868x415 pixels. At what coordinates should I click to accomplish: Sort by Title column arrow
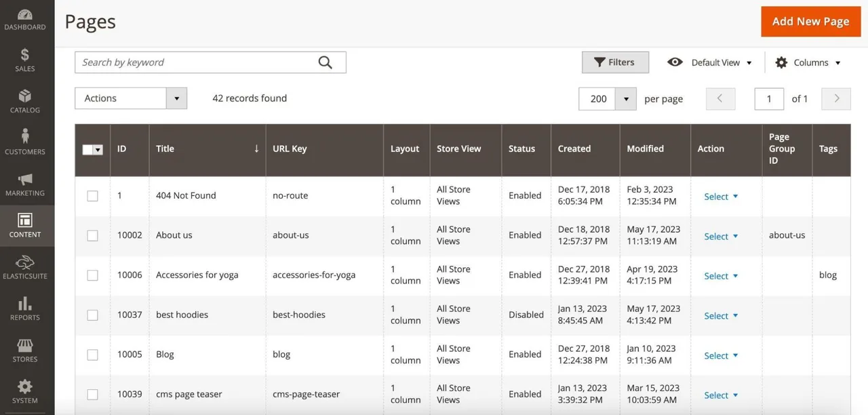[256, 149]
